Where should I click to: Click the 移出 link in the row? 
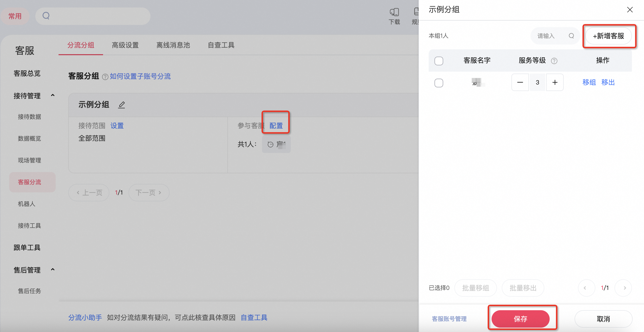point(608,82)
